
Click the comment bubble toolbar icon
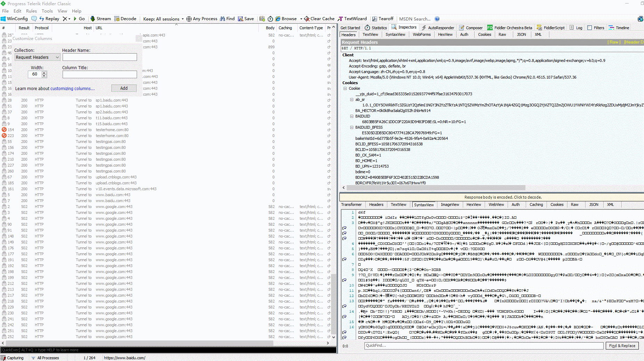34,19
